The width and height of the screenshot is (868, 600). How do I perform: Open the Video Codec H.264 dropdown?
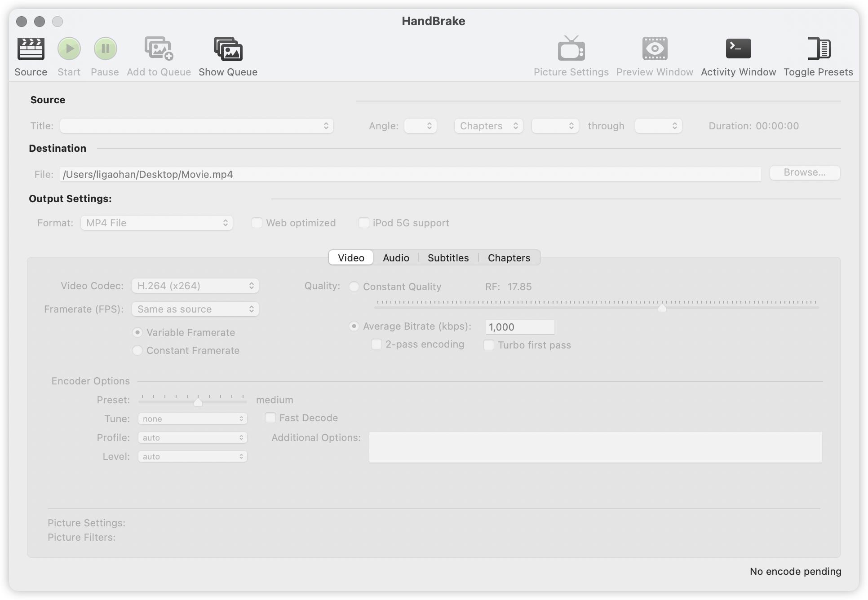195,286
